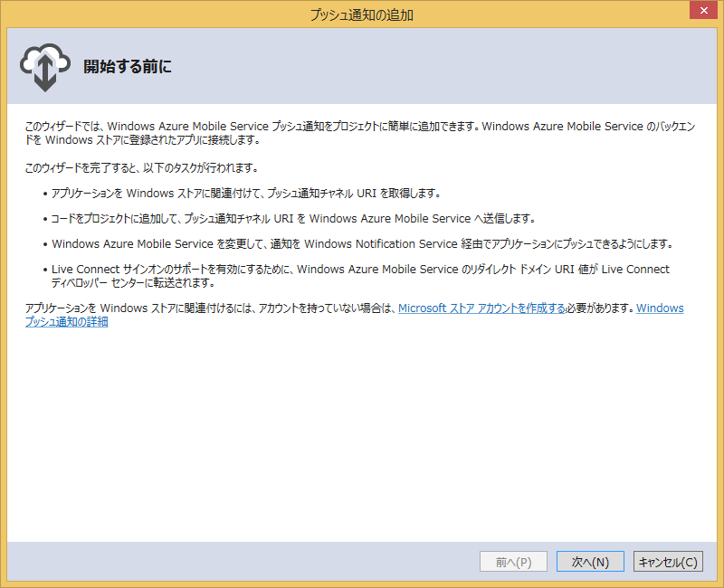Viewport: 724px width, 588px height.
Task: Click bullet starting Live Connect サインオン
Action: click(x=360, y=276)
